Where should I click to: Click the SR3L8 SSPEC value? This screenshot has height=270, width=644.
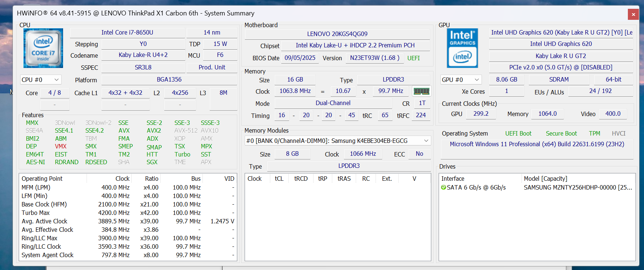coord(143,67)
